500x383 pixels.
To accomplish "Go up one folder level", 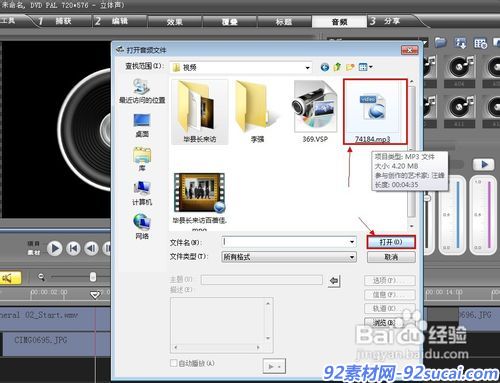I will click(x=337, y=67).
